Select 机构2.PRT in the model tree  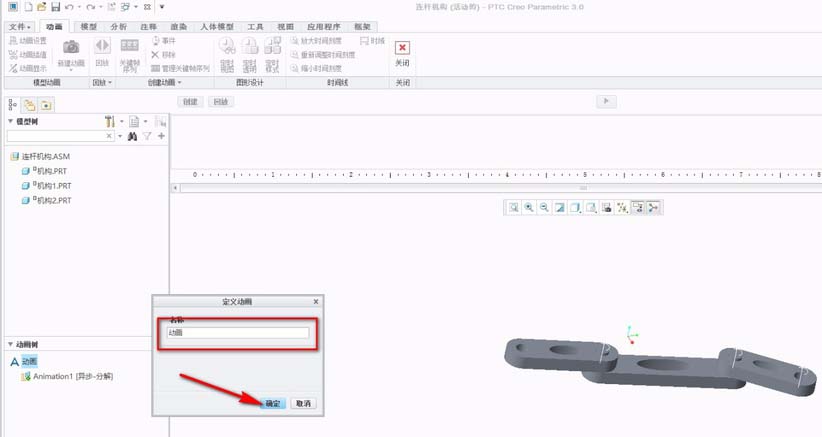point(47,200)
